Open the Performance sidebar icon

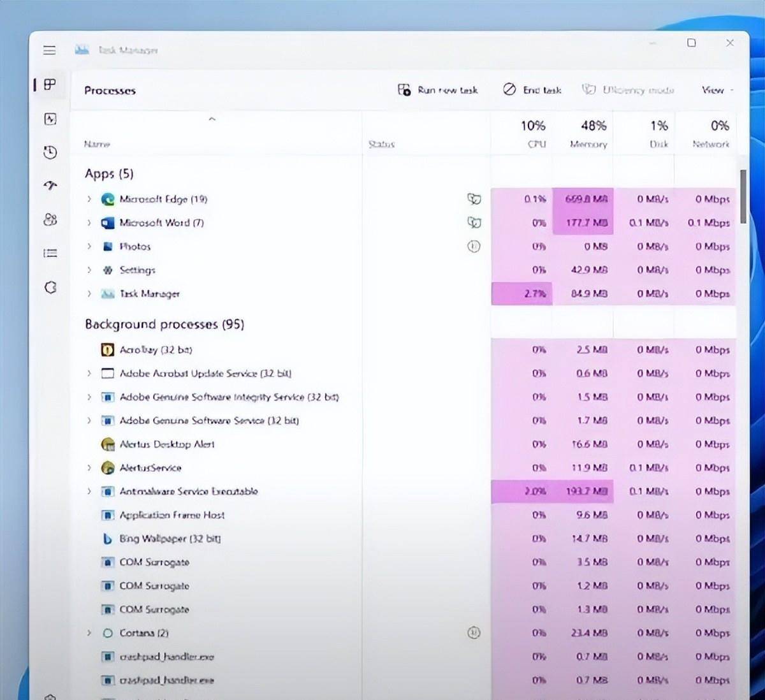click(50, 119)
